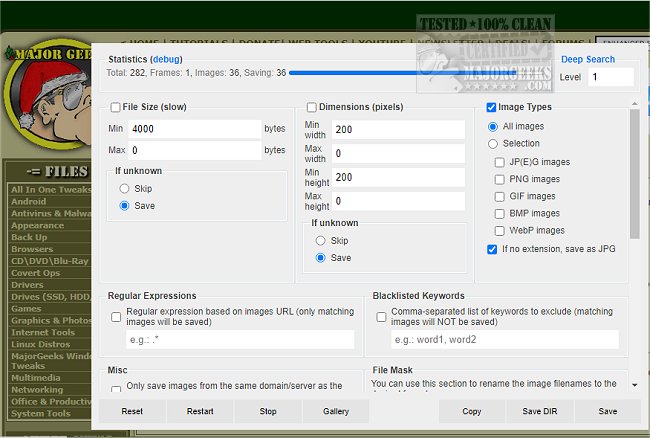The width and height of the screenshot is (650, 438).
Task: Open the Gallery
Action: coord(336,411)
